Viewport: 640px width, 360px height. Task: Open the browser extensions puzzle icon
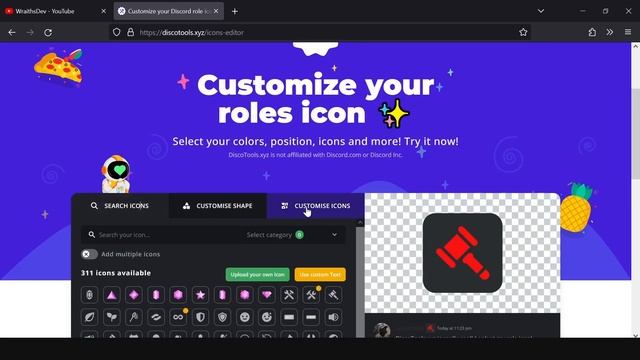[592, 32]
